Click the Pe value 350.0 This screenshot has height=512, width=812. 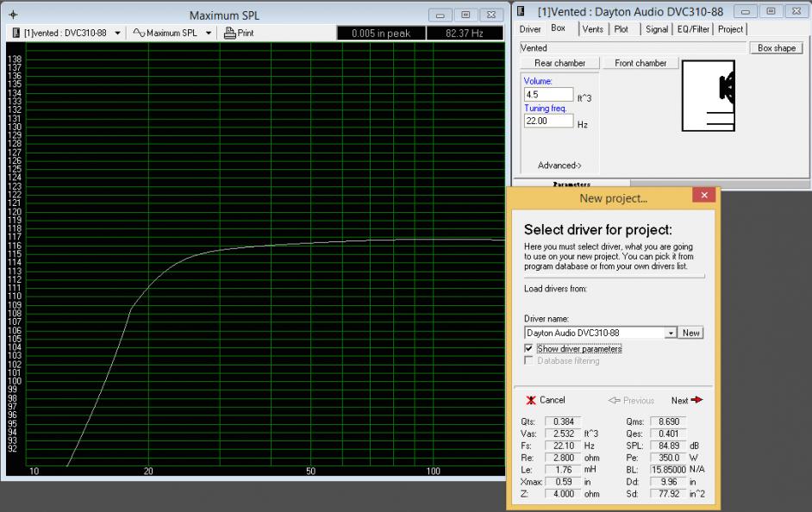(669, 458)
